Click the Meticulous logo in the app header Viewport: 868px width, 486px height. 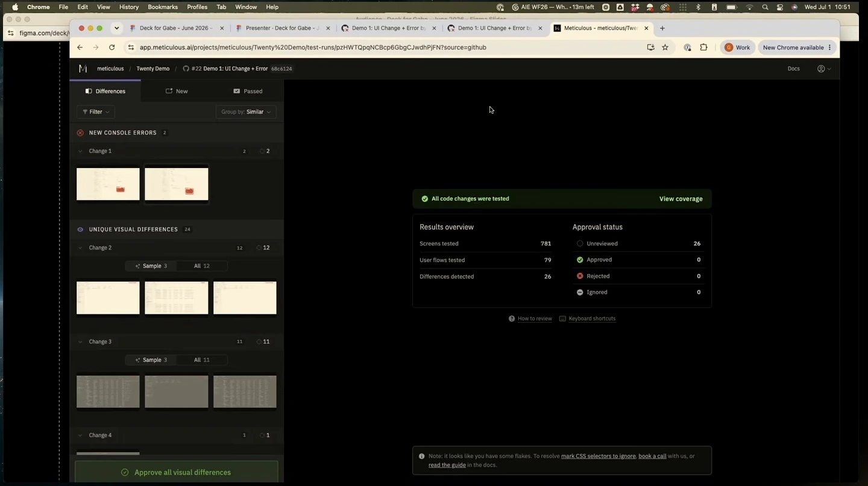pyautogui.click(x=83, y=69)
